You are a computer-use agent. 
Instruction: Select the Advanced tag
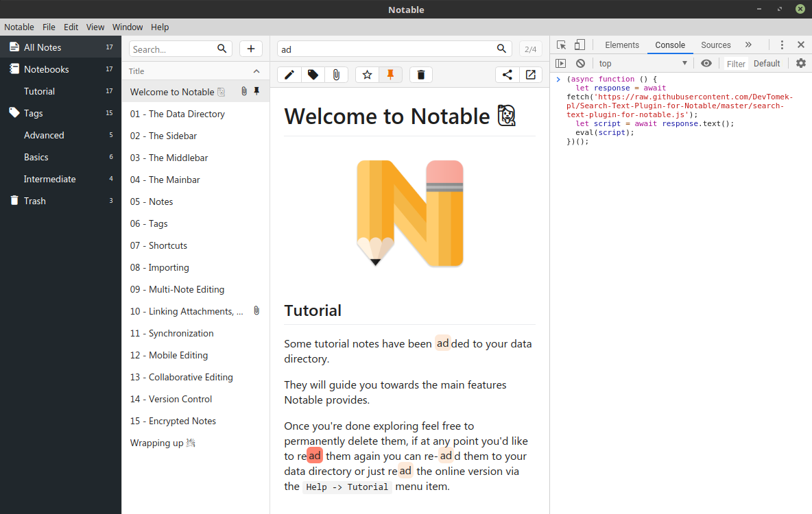coord(60,135)
